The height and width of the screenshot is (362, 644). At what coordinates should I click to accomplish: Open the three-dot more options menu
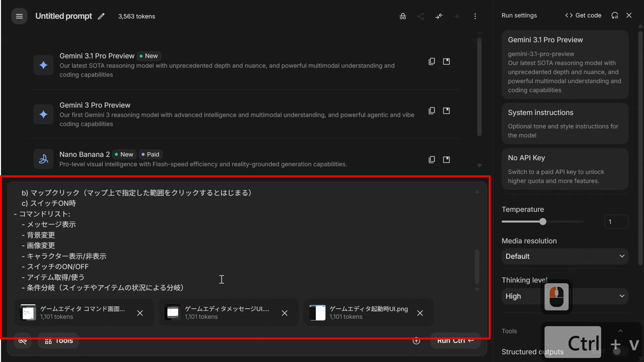tap(475, 16)
